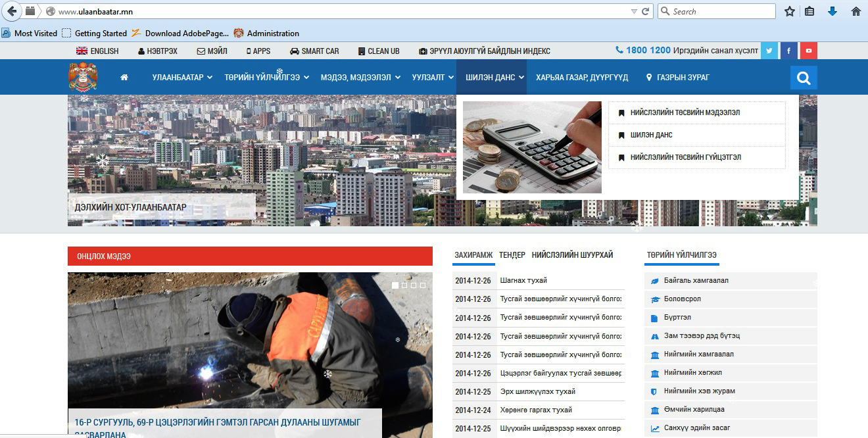Image resolution: width=868 pixels, height=438 pixels.
Task: Switch to the ТЕНДЕР tab
Action: [512, 255]
